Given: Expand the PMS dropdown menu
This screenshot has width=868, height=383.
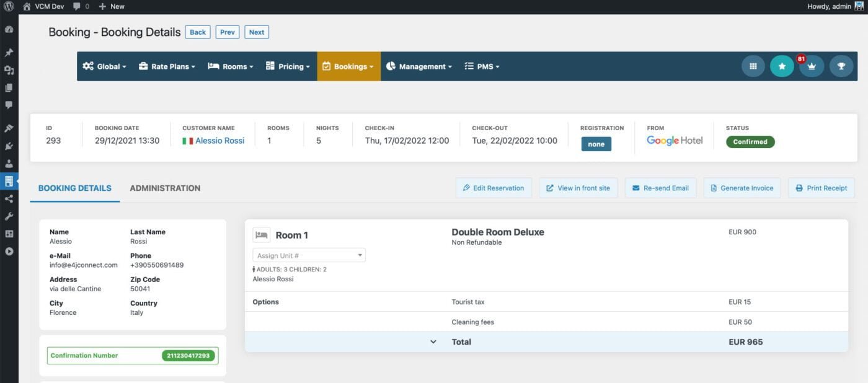Looking at the screenshot, I should 482,66.
